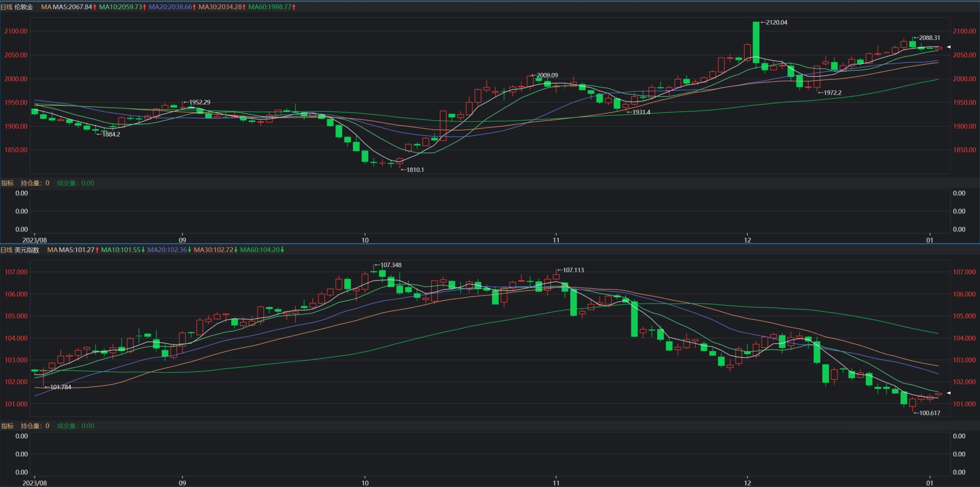This screenshot has height=487, width=980.
Task: Select the MA30:2034.28 indicator label
Action: 222,7
